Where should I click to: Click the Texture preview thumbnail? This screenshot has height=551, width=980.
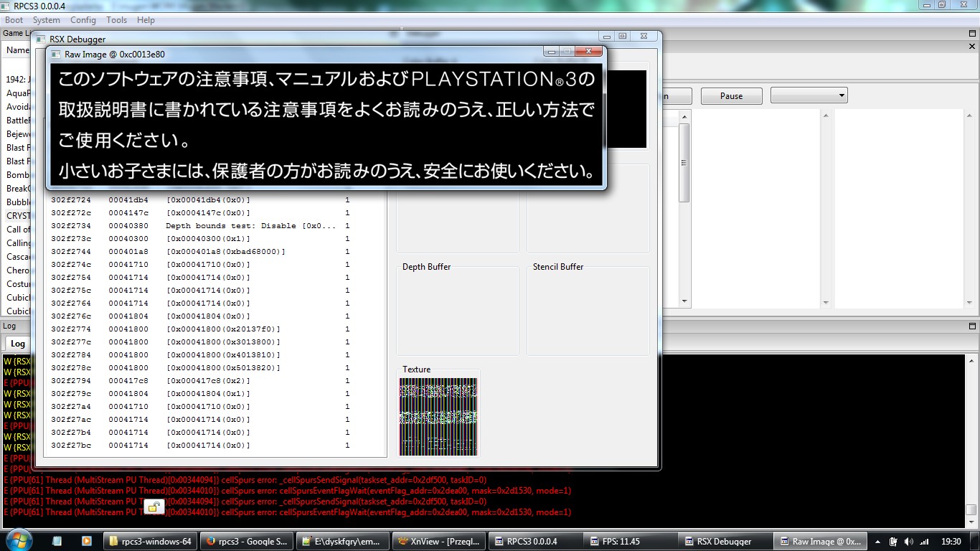(x=438, y=416)
